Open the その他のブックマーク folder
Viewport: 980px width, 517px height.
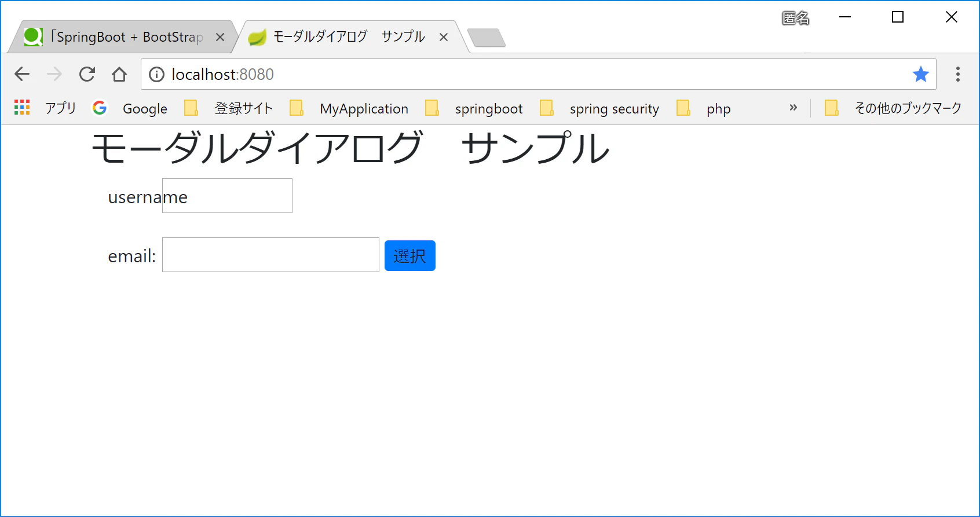tap(893, 108)
